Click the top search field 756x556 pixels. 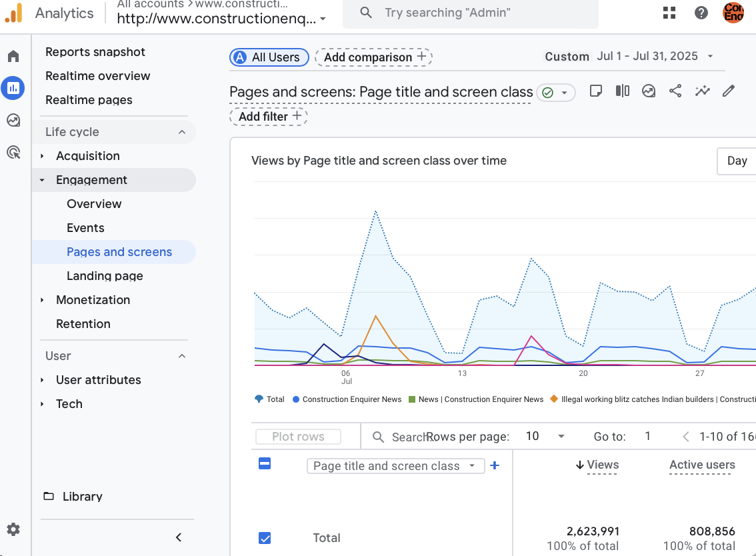(x=471, y=13)
